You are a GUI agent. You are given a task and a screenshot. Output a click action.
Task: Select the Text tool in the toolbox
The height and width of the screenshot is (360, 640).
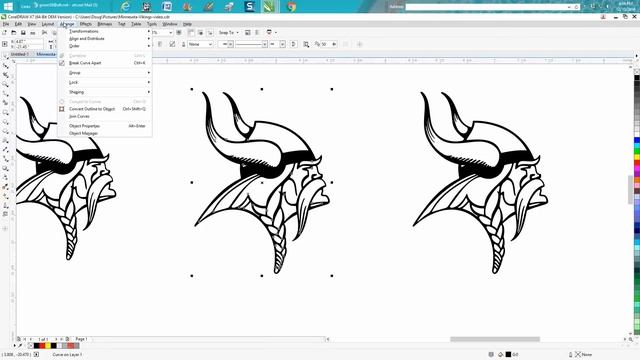tap(5, 141)
